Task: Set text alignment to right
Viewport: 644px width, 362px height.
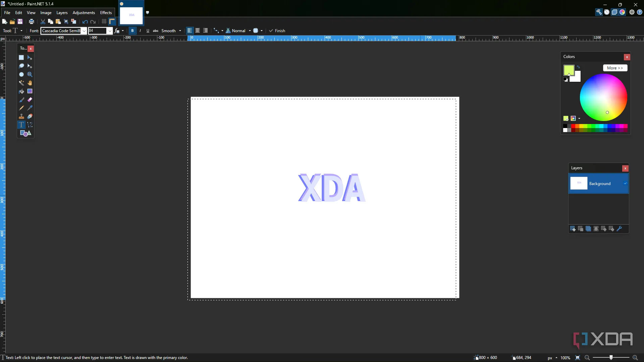Action: coord(205,31)
